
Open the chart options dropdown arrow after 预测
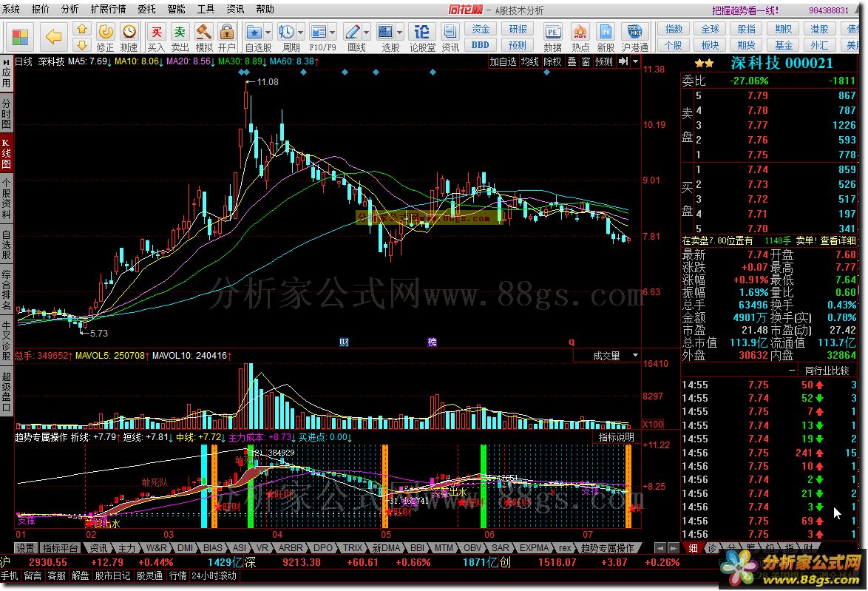coord(636,61)
